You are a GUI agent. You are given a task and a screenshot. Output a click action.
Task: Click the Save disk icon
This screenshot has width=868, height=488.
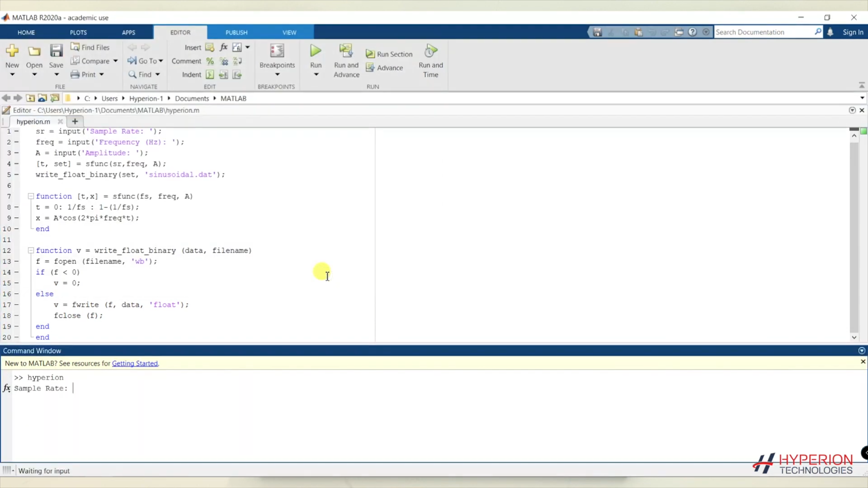56,51
